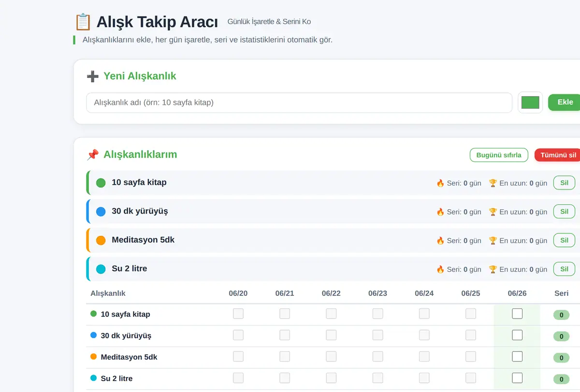Click the blue dot on 30 dk yürüyüş card
Viewport: 580px width, 392px height.
click(101, 212)
